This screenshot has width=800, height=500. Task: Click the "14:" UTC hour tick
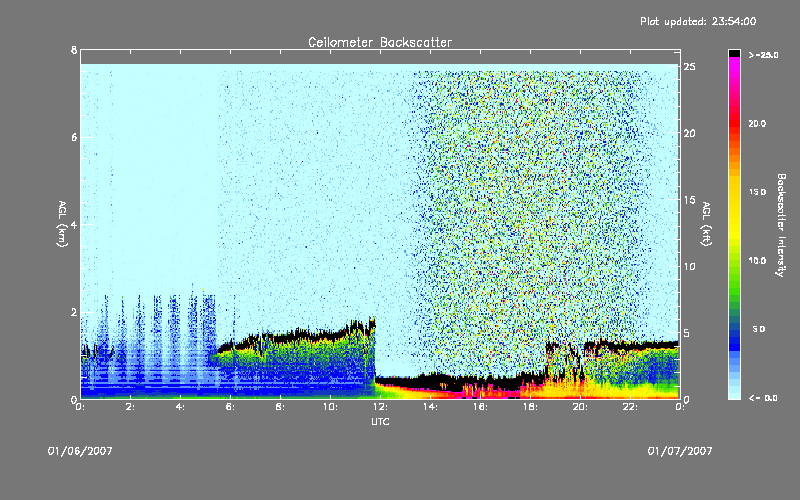430,407
